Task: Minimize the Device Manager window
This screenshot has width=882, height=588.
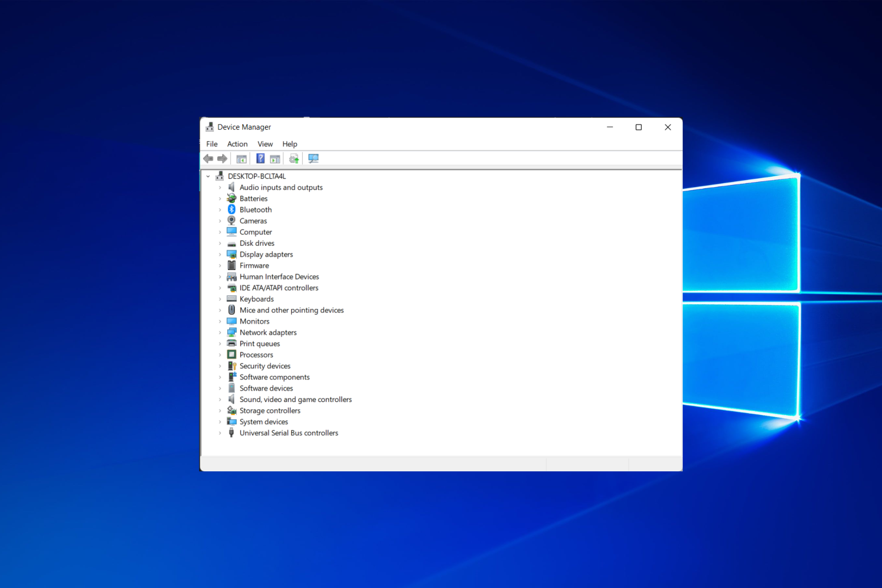Action: coord(610,127)
